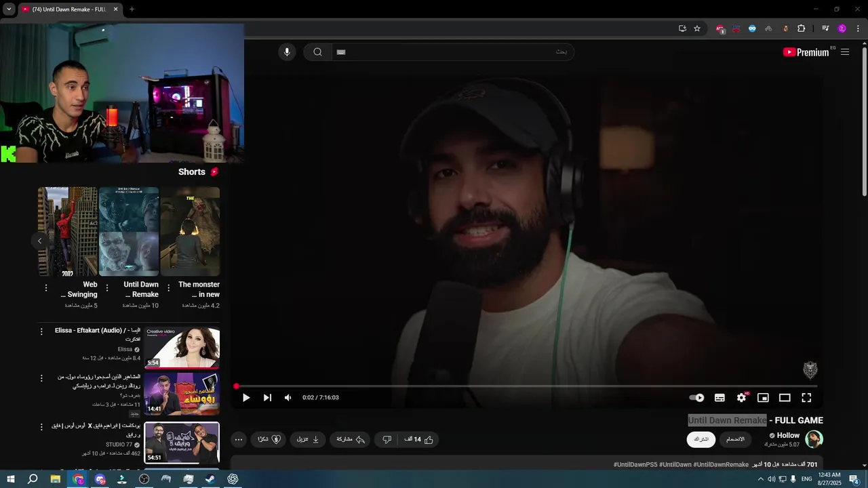Open the 14:41 suggested video thumbnail

[182, 393]
